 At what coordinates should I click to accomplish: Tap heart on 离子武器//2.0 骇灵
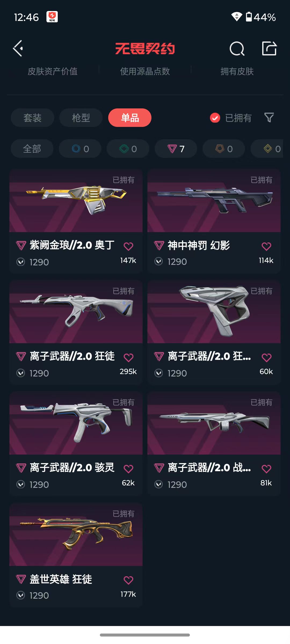[x=128, y=469]
